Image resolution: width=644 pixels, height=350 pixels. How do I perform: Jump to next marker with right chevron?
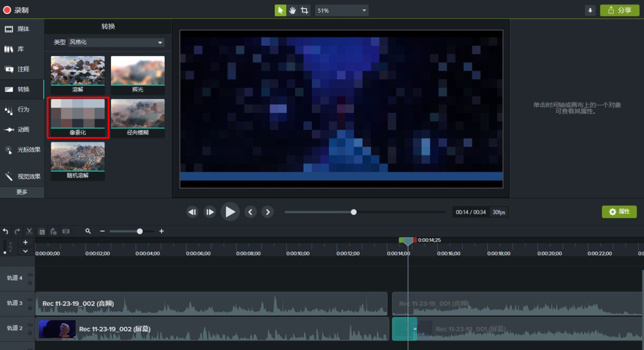(268, 212)
